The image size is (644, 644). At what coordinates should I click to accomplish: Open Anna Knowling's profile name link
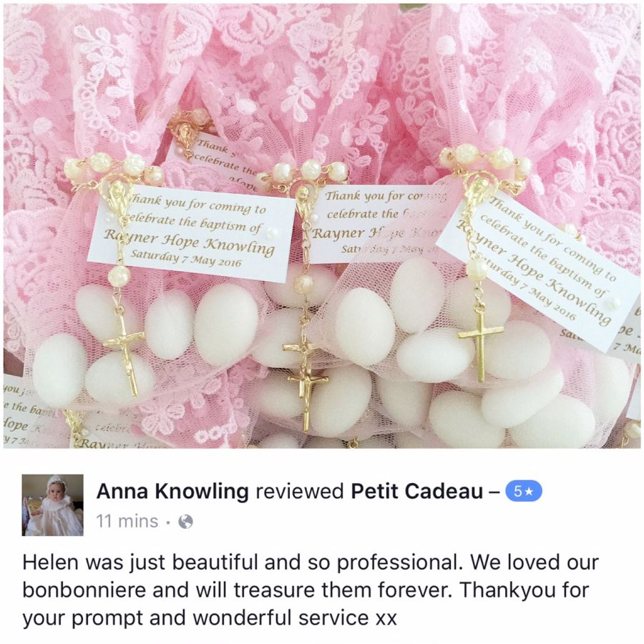(x=172, y=491)
